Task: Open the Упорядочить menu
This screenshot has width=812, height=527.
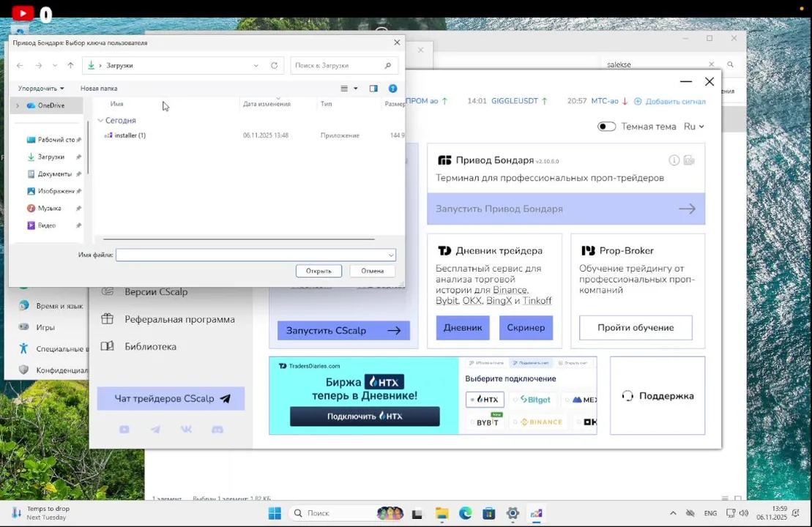Action: pos(41,89)
